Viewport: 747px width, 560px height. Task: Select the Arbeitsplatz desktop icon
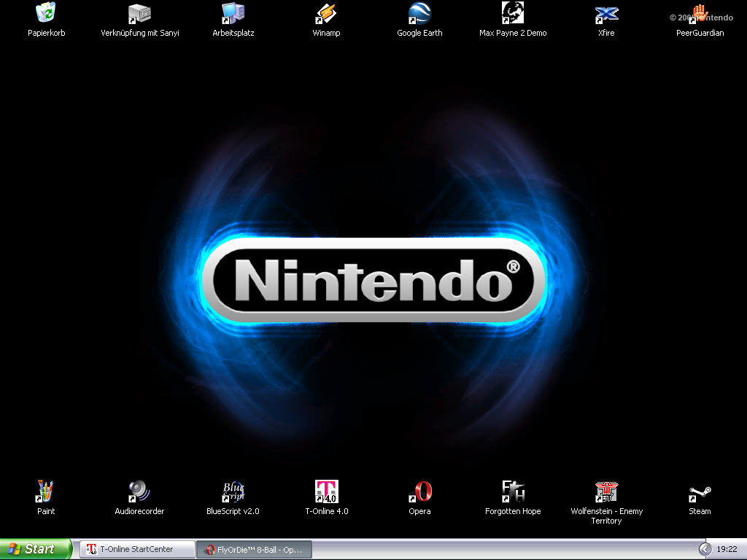click(233, 14)
